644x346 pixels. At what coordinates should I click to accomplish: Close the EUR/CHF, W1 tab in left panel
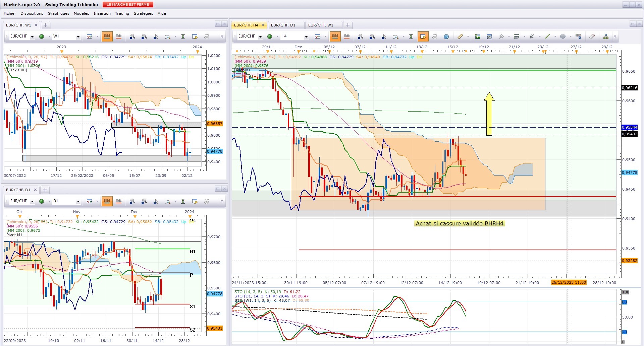click(36, 25)
